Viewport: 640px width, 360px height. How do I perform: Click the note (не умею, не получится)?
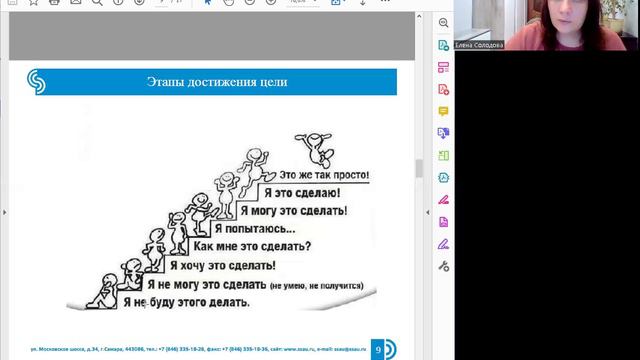click(x=317, y=286)
